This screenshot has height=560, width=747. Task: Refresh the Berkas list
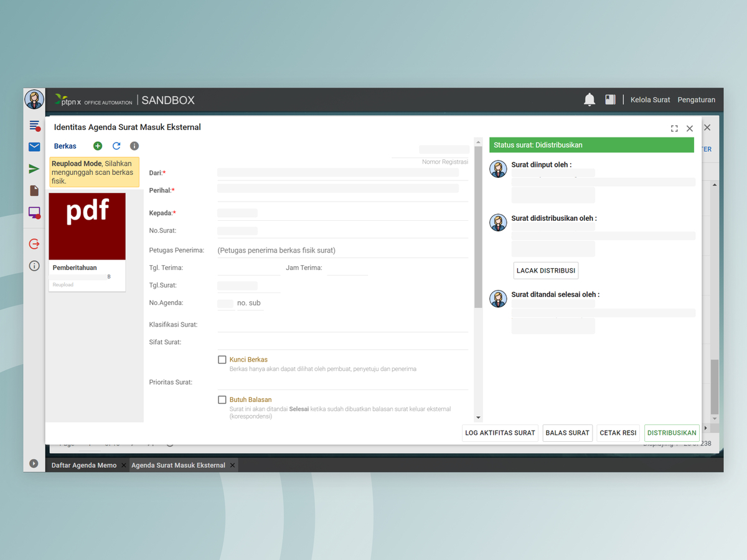click(116, 146)
